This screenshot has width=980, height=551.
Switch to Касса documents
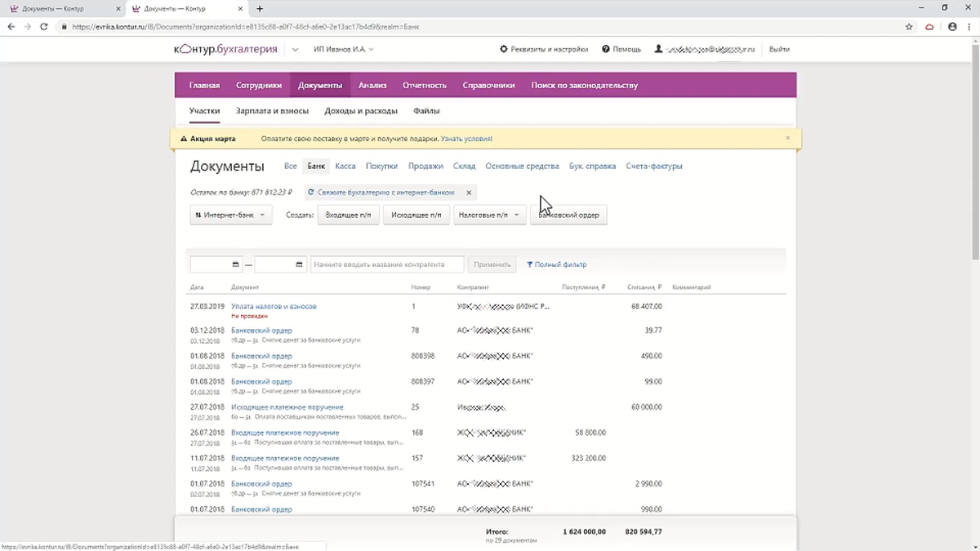tap(345, 167)
